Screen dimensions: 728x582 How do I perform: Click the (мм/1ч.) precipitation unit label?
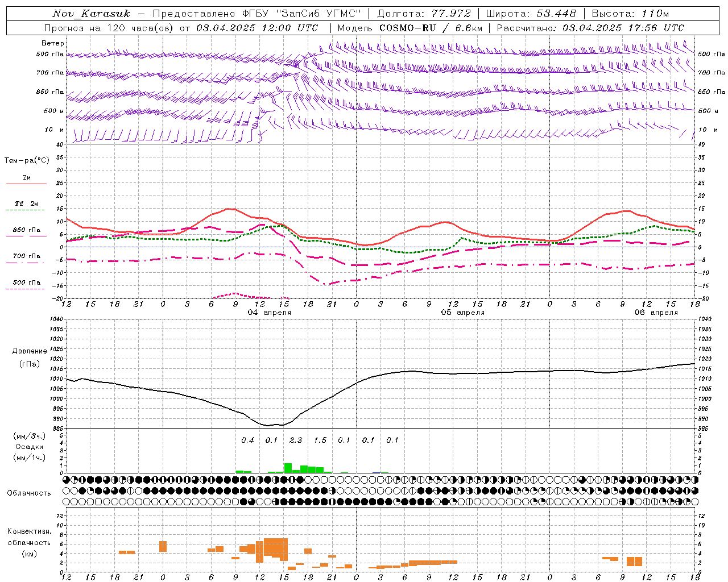pyautogui.click(x=29, y=458)
